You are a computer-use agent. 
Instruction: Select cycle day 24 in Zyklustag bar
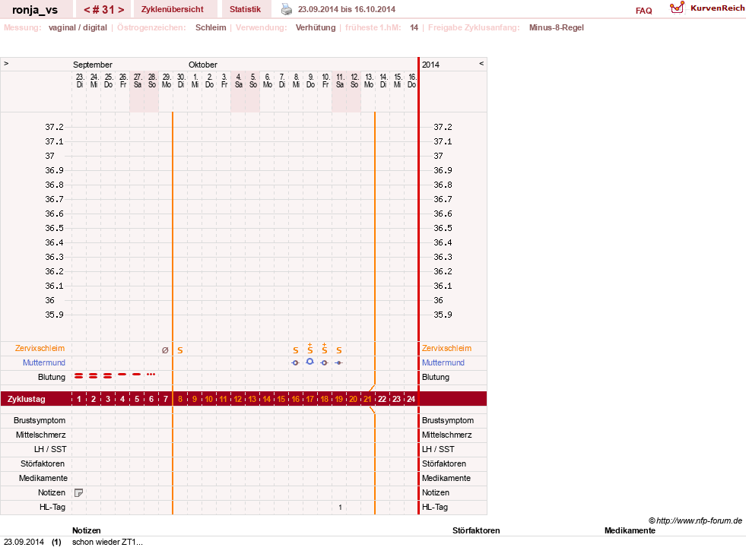tap(411, 400)
